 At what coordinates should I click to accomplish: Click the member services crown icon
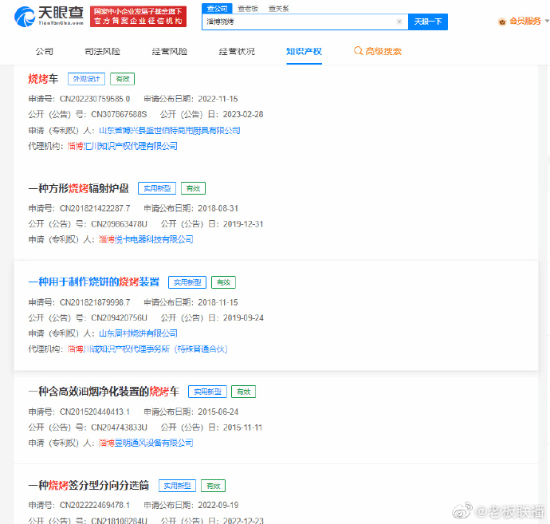tap(502, 22)
